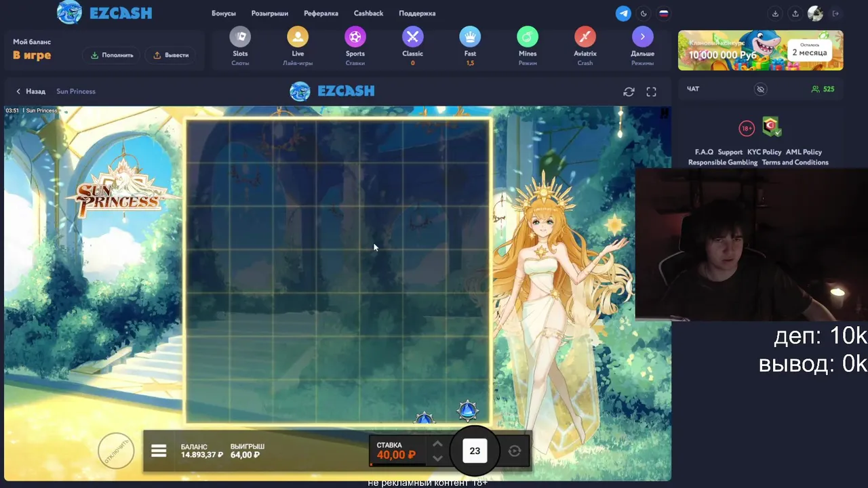Click the 18+ age restriction badge

(747, 128)
